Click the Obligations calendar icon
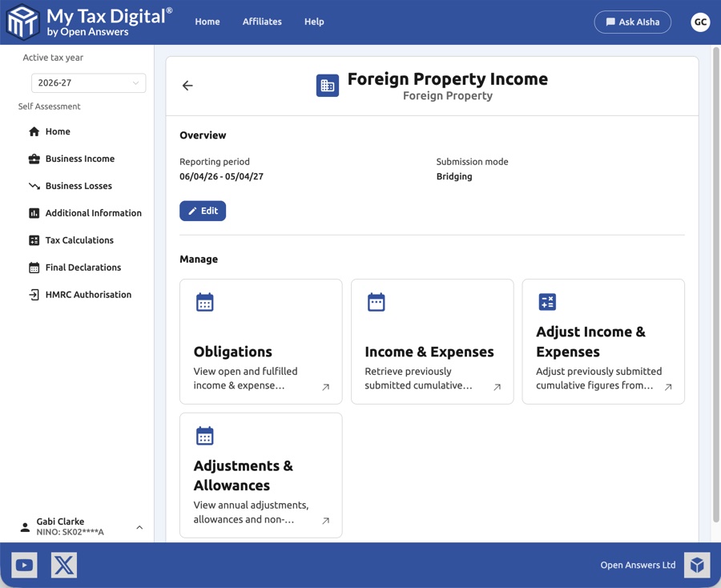 tap(204, 302)
